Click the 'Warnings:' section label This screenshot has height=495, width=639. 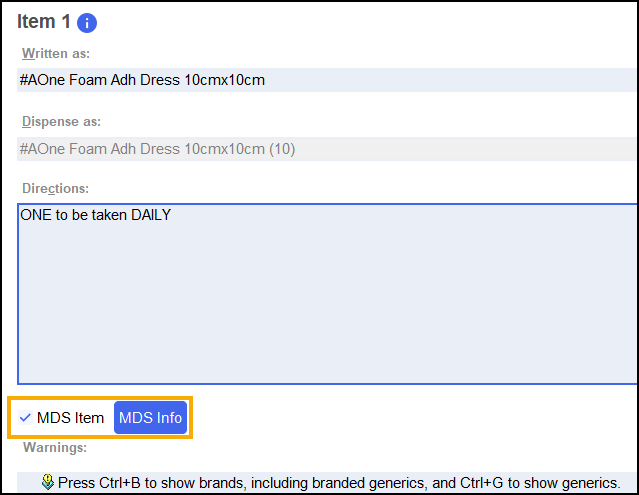point(55,447)
